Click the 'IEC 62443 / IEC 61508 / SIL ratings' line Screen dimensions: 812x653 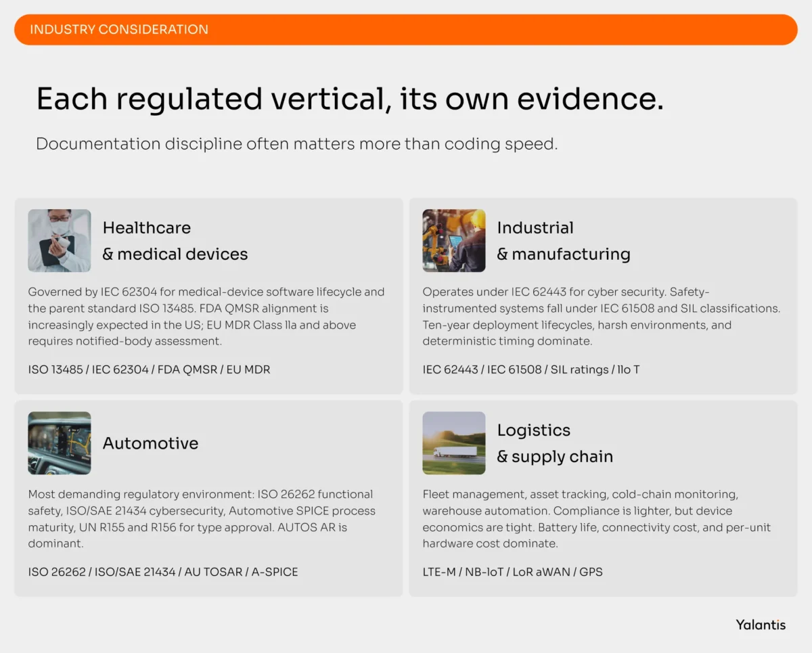531,369
